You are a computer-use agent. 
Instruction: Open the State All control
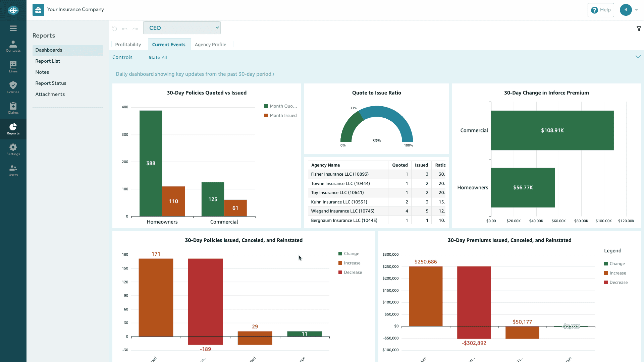coord(158,58)
